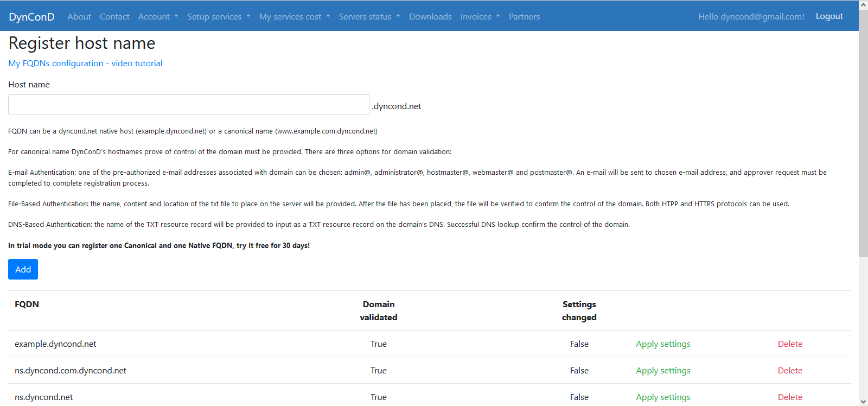Delete the ns.dyncond.net entry
The image size is (868, 406).
click(x=790, y=397)
